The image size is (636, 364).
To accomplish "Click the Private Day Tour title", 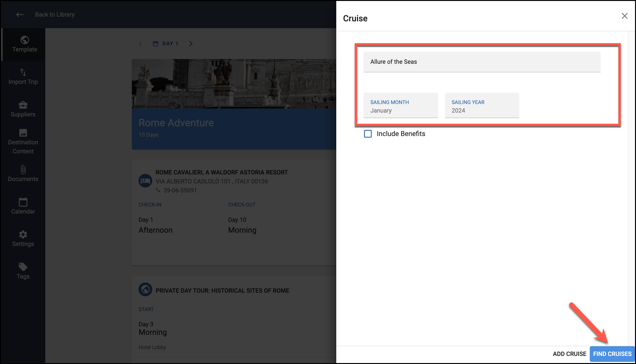I will (x=222, y=291).
